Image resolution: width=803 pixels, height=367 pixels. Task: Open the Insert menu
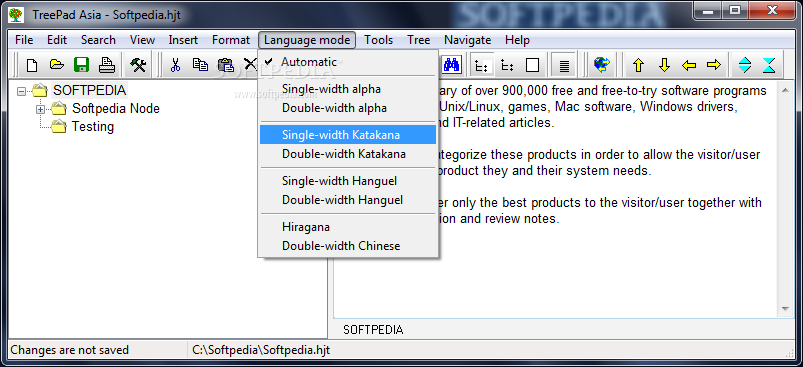183,40
